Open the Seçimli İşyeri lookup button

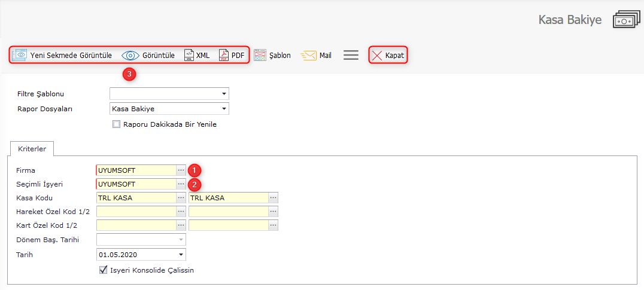pyautogui.click(x=181, y=184)
